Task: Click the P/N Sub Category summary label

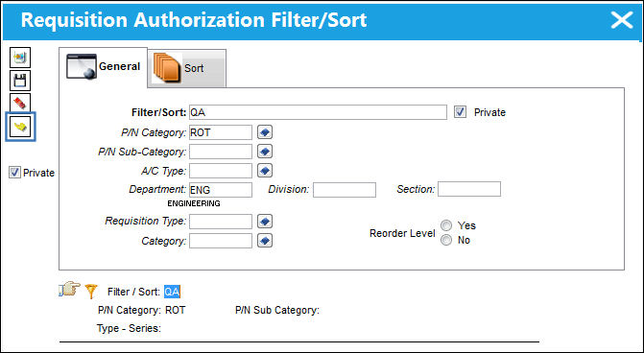Action: coord(277,310)
